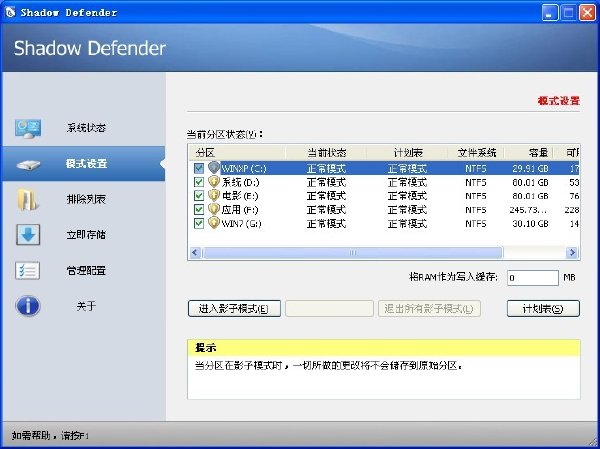This screenshot has width=600, height=449.
Task: Select the 系统 (D:) partition row
Action: click(384, 182)
